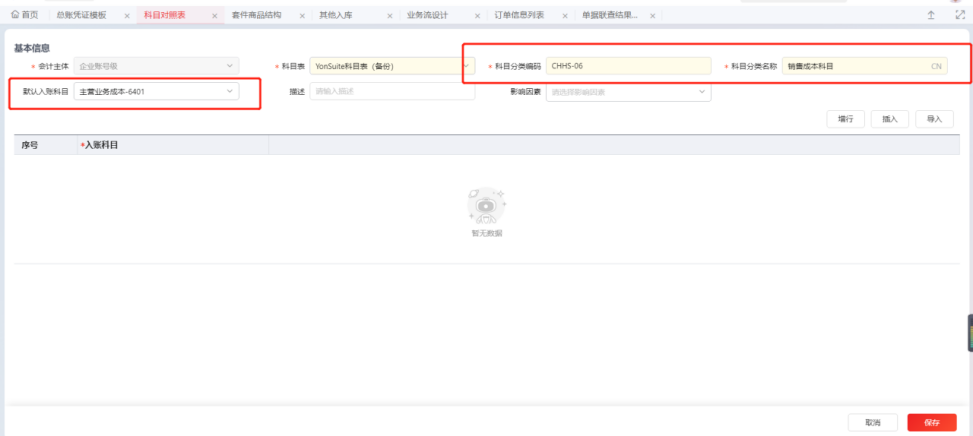Close the 业务流设计 tab
The width and height of the screenshot is (973, 436).
point(477,16)
